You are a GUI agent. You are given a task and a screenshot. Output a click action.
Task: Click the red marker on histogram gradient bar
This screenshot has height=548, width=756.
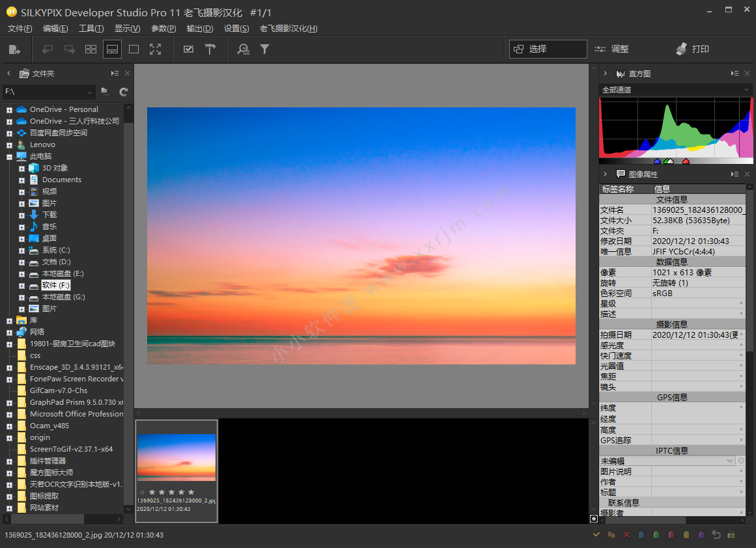686,161
